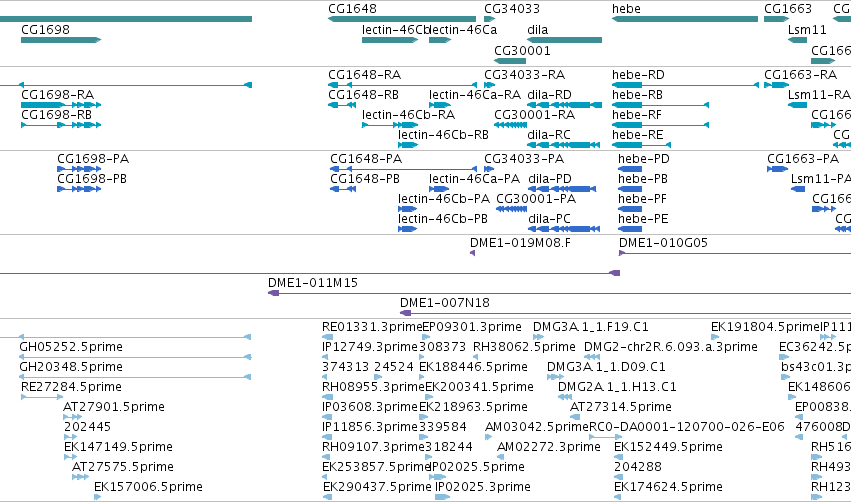The width and height of the screenshot is (851, 502).
Task: Open protein dila-PD
Action: [550, 179]
